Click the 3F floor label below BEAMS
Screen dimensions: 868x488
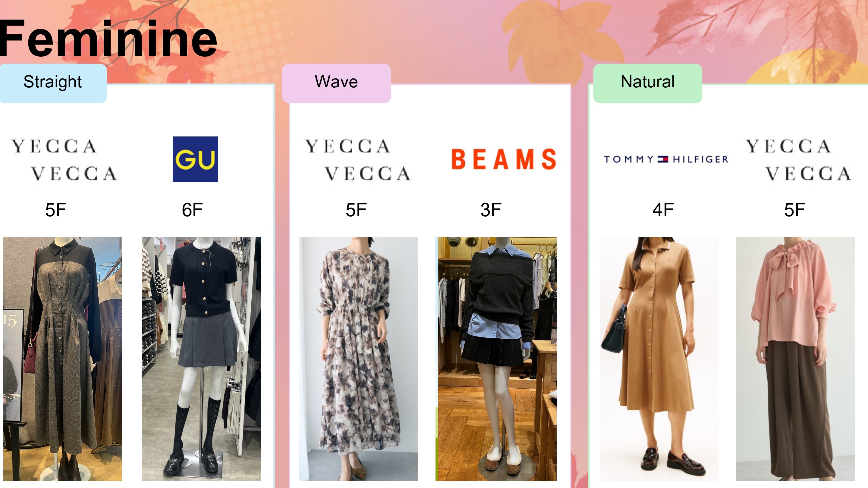click(x=491, y=210)
